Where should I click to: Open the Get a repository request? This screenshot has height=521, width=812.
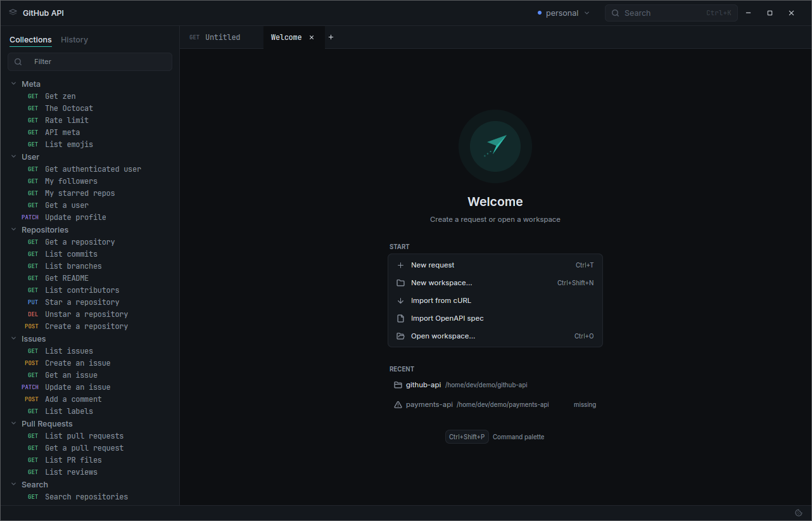pyautogui.click(x=90, y=242)
